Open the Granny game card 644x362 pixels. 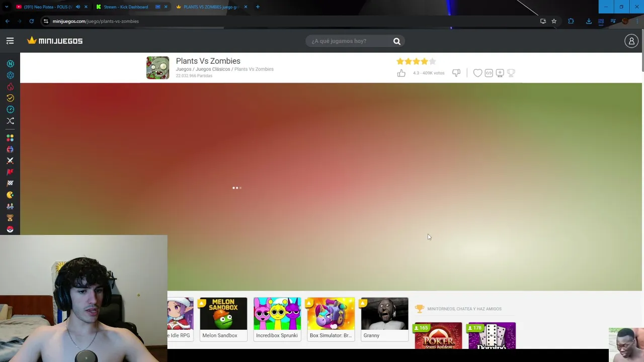[384, 319]
